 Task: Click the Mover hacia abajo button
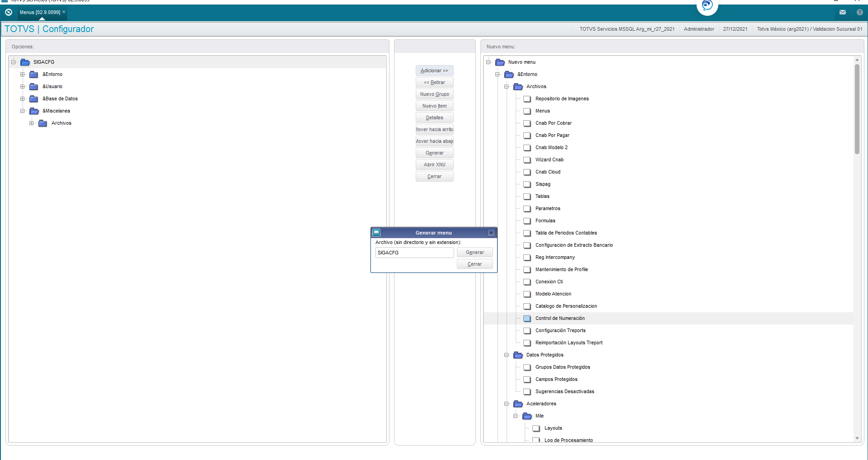[x=434, y=141]
